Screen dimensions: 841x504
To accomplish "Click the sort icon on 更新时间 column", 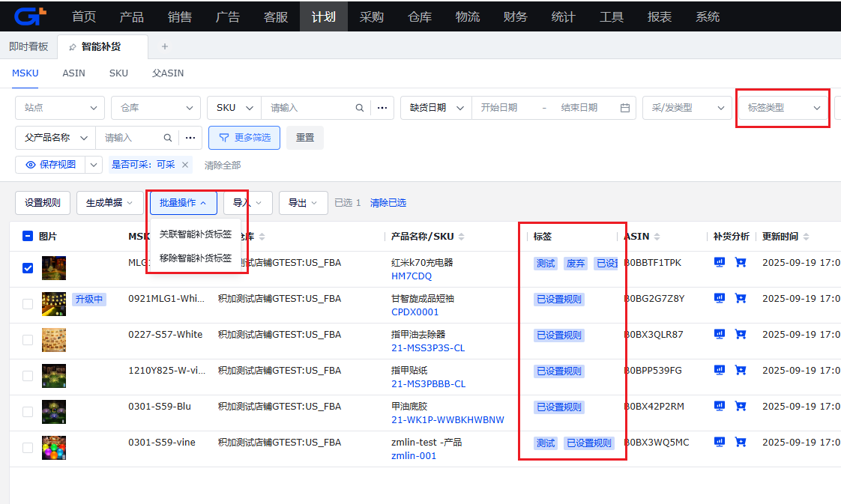I will tap(806, 237).
